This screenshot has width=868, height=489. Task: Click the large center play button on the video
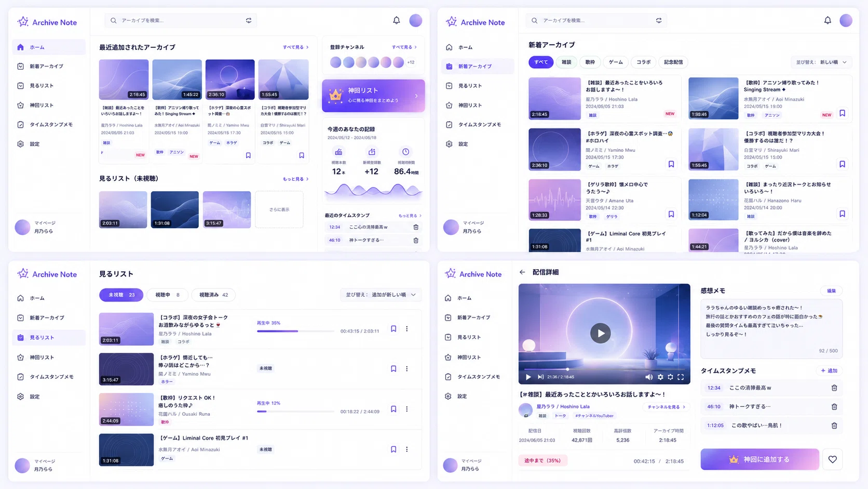coord(600,333)
